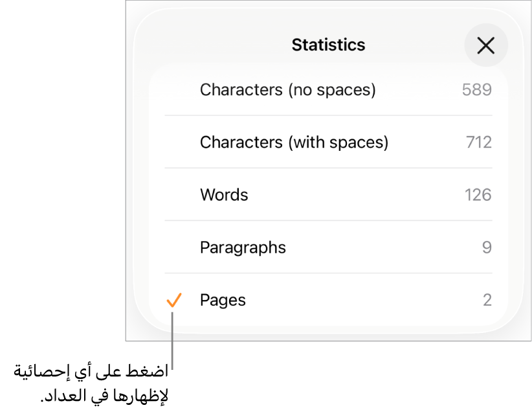Click the 712 character count value
532x412 pixels.
tap(478, 142)
